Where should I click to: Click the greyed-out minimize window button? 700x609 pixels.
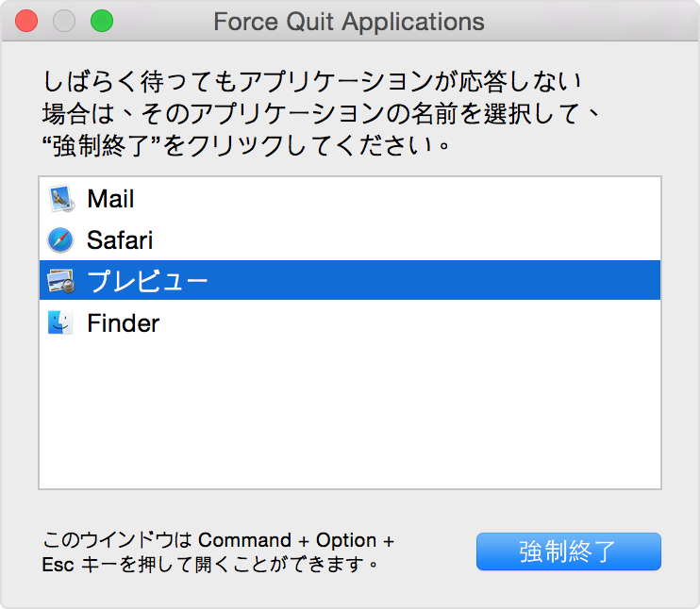[x=64, y=21]
